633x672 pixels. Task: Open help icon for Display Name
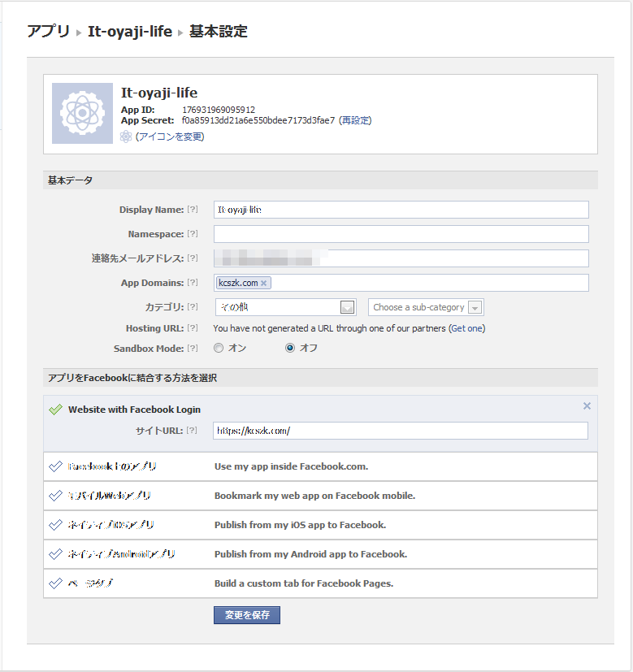(193, 209)
